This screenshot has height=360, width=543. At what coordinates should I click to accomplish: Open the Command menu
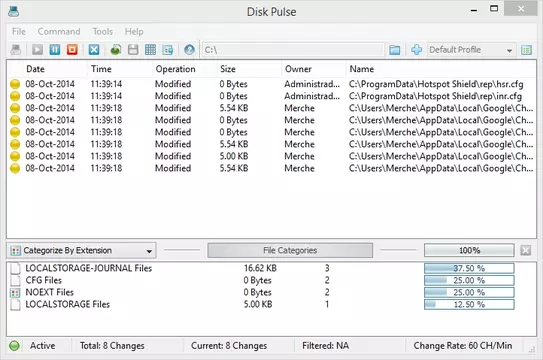click(59, 32)
